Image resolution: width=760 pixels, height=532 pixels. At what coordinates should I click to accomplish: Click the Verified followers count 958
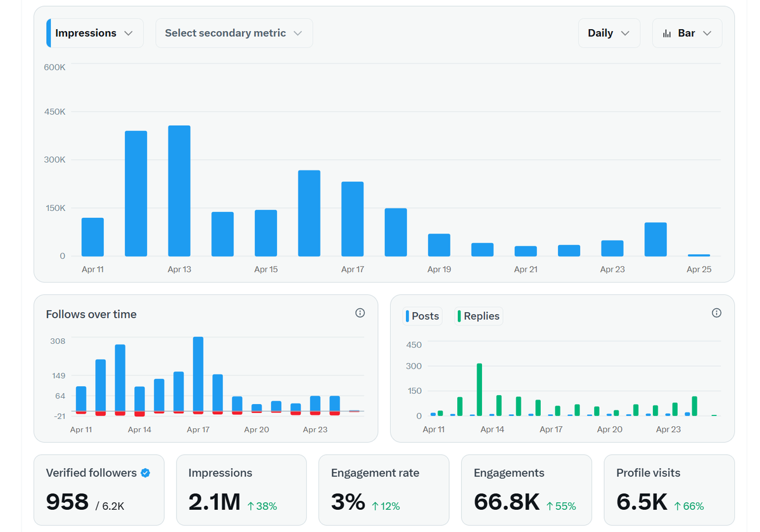(66, 501)
